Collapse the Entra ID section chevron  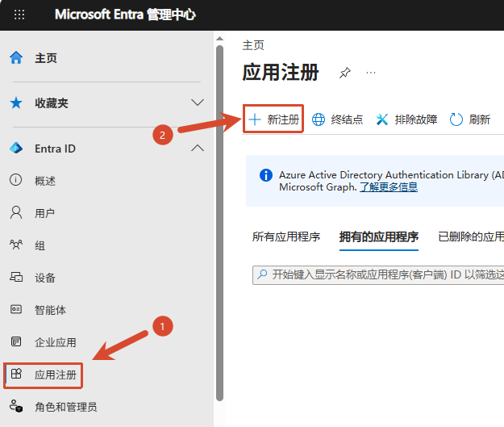point(198,148)
